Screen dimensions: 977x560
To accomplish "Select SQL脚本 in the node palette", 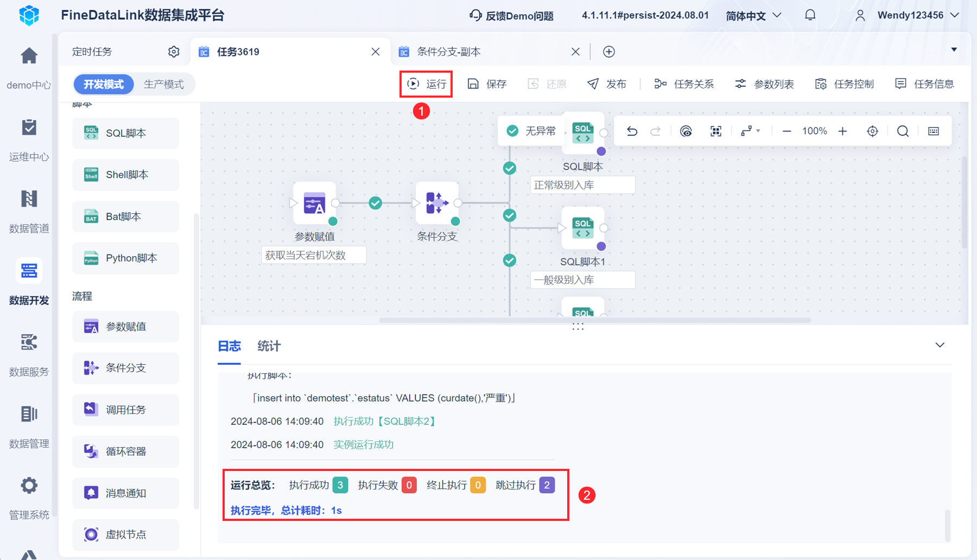I will pos(125,133).
